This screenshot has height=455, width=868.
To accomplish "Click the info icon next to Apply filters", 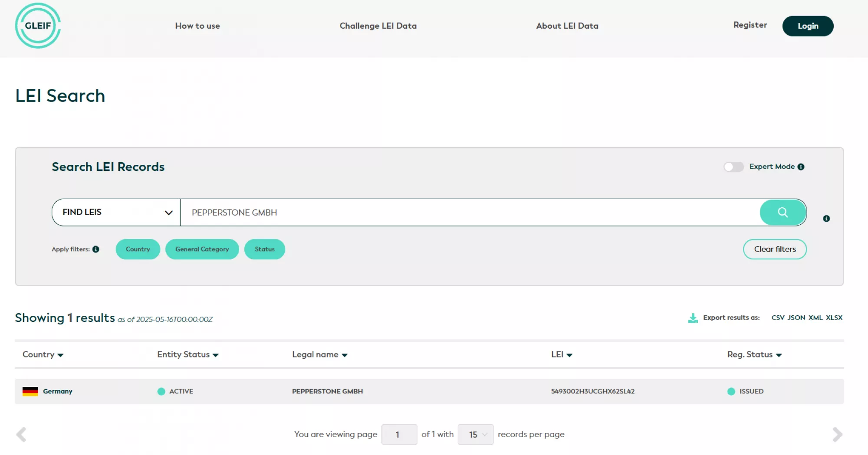I will [x=96, y=249].
